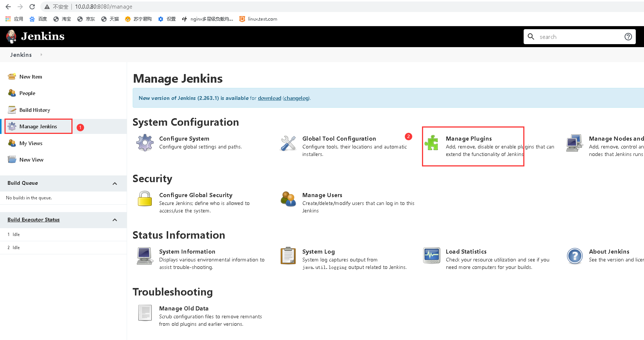Click the download link for new version
644x340 pixels.
click(x=269, y=98)
